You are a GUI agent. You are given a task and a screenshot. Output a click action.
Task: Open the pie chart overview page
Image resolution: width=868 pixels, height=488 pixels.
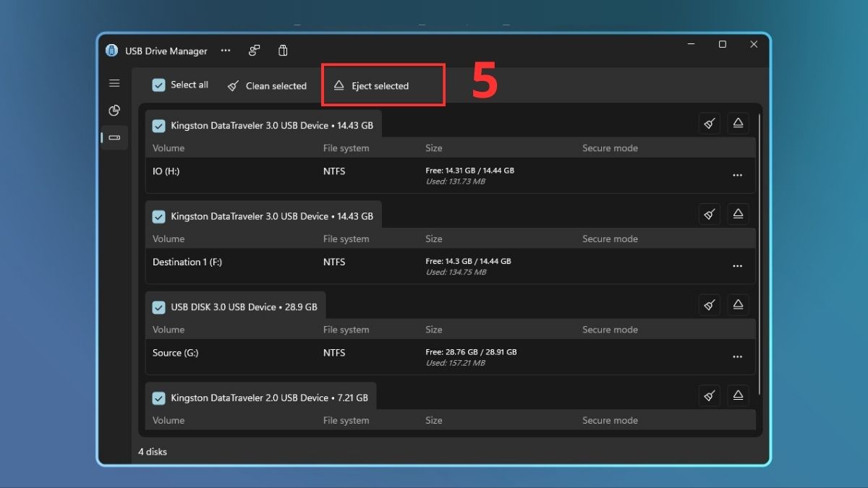pos(114,111)
